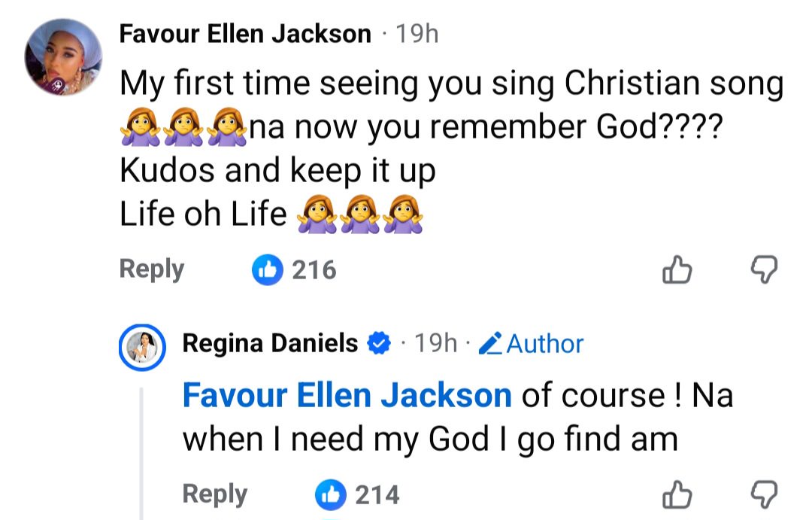This screenshot has height=520, width=812.
Task: Give Regina Daniels' reply a thumbs down
Action: (765, 493)
